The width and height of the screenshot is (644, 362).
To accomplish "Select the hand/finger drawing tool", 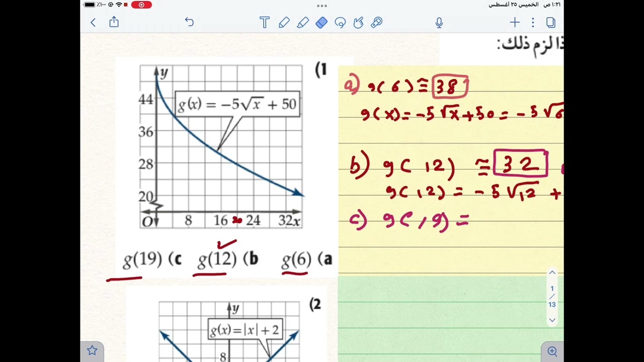I will (358, 22).
